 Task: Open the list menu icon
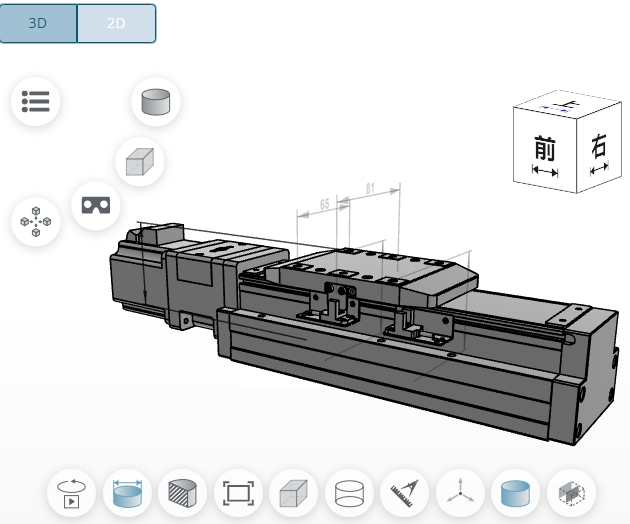tap(36, 101)
